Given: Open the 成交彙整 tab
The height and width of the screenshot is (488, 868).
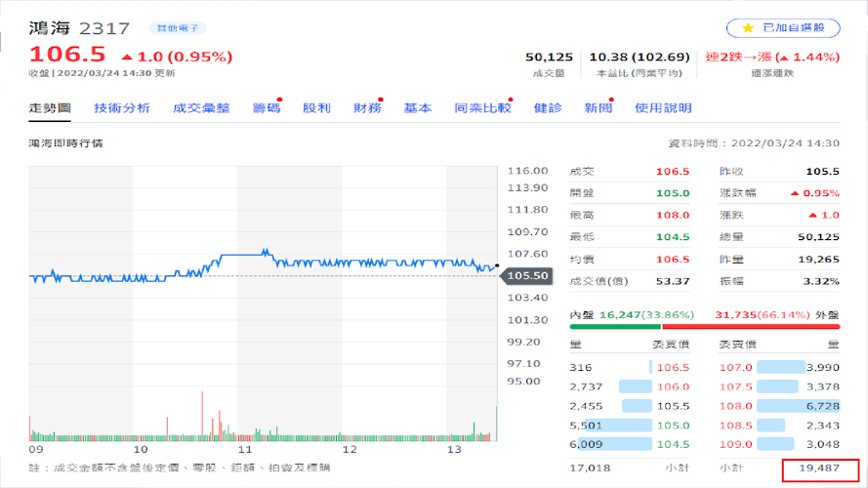Looking at the screenshot, I should tap(201, 108).
